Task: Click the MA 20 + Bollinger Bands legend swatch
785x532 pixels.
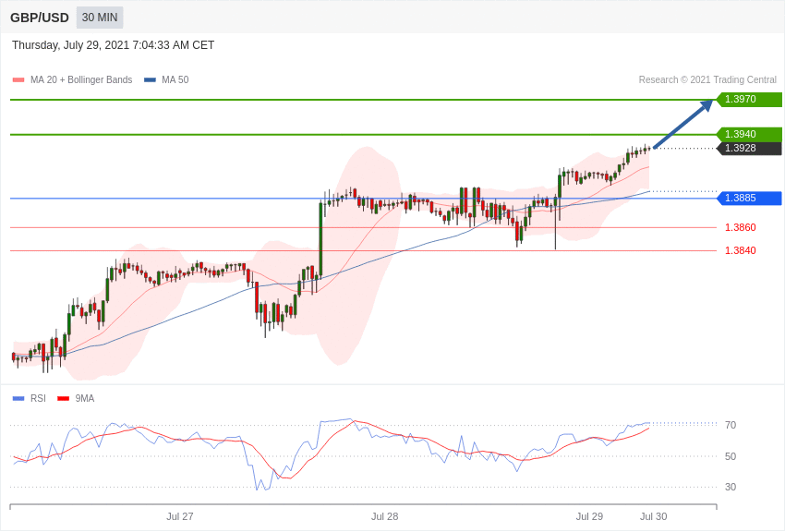Action: [x=18, y=80]
